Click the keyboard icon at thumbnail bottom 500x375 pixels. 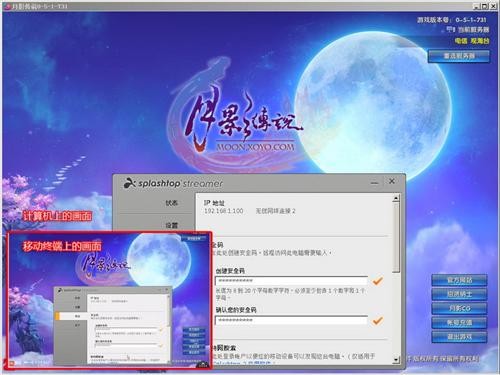tap(203, 364)
